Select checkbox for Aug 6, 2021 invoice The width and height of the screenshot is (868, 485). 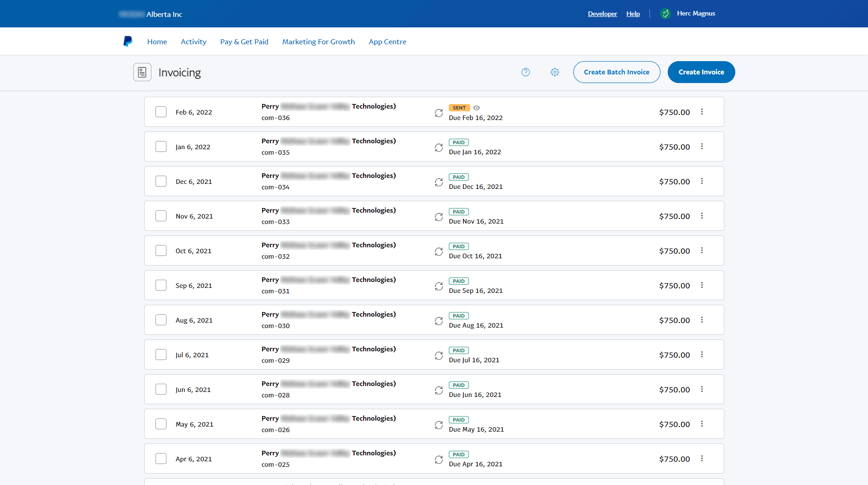[161, 320]
